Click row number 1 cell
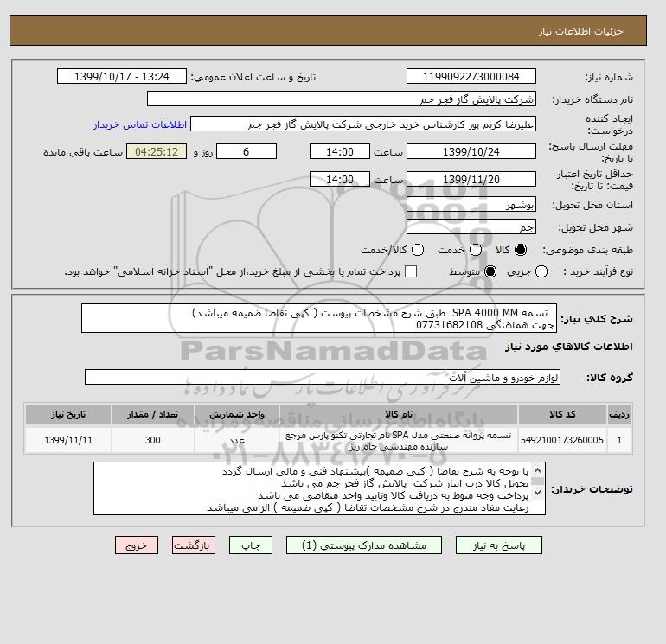Image resolution: width=666 pixels, height=644 pixels. [619, 440]
